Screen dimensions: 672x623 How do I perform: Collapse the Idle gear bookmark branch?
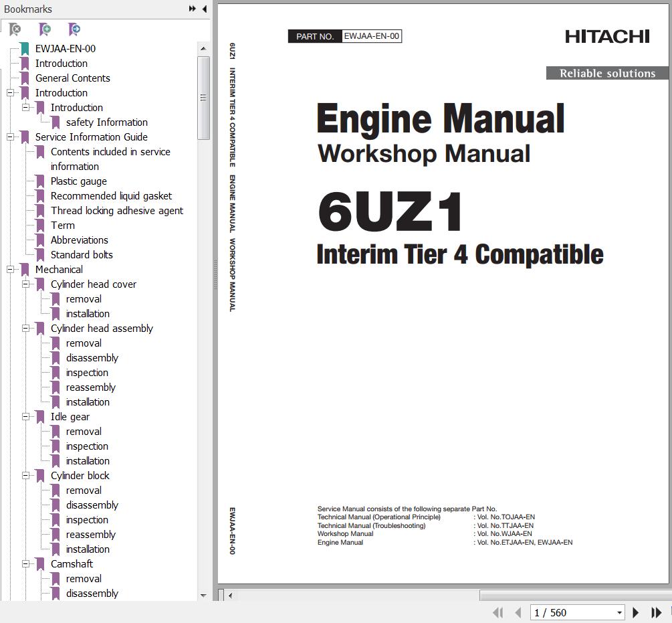pos(26,417)
